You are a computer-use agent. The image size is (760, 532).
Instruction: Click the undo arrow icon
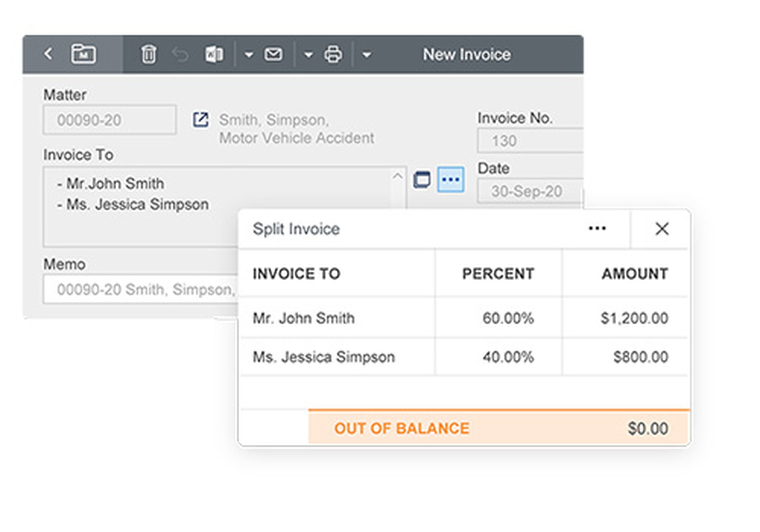(x=180, y=54)
